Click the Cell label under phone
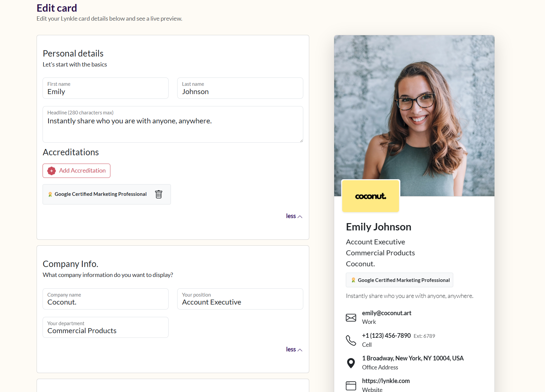 tap(367, 345)
